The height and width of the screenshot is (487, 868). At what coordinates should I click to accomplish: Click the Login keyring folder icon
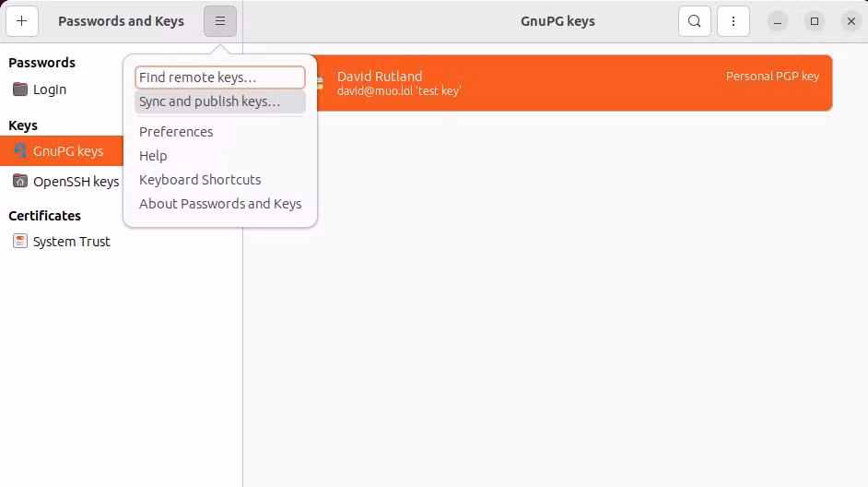(x=20, y=89)
